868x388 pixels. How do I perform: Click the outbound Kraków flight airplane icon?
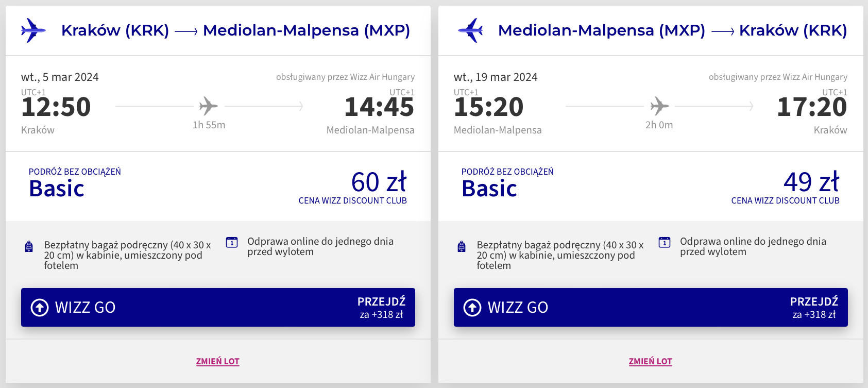tap(33, 30)
